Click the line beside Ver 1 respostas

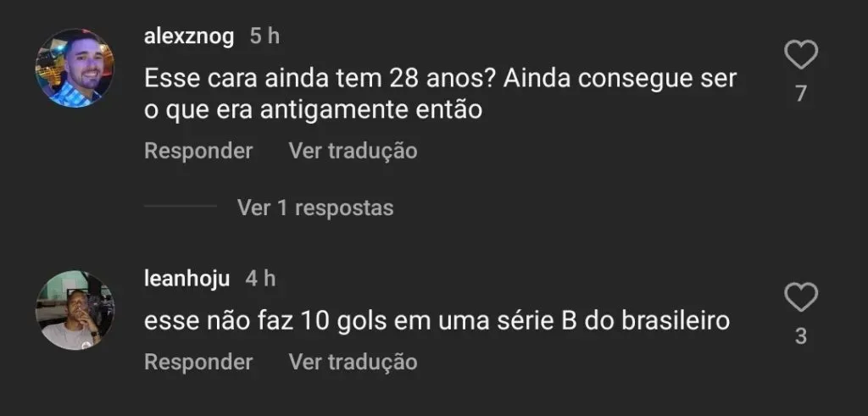[x=181, y=207]
